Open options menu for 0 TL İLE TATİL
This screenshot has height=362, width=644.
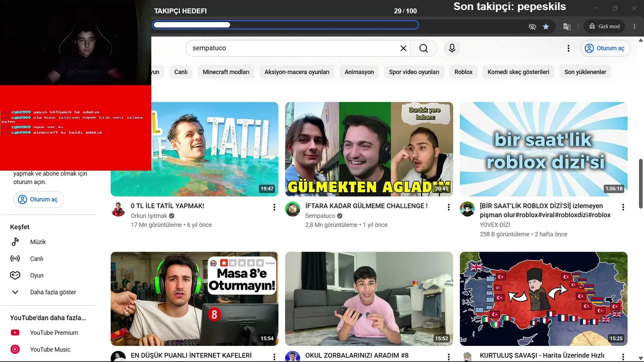(274, 207)
